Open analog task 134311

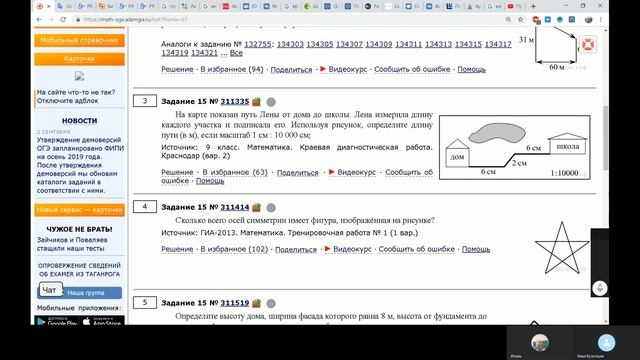[409, 44]
